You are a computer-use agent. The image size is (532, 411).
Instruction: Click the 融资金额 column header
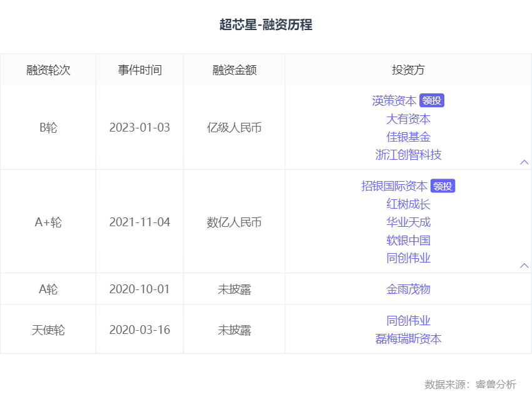(235, 70)
